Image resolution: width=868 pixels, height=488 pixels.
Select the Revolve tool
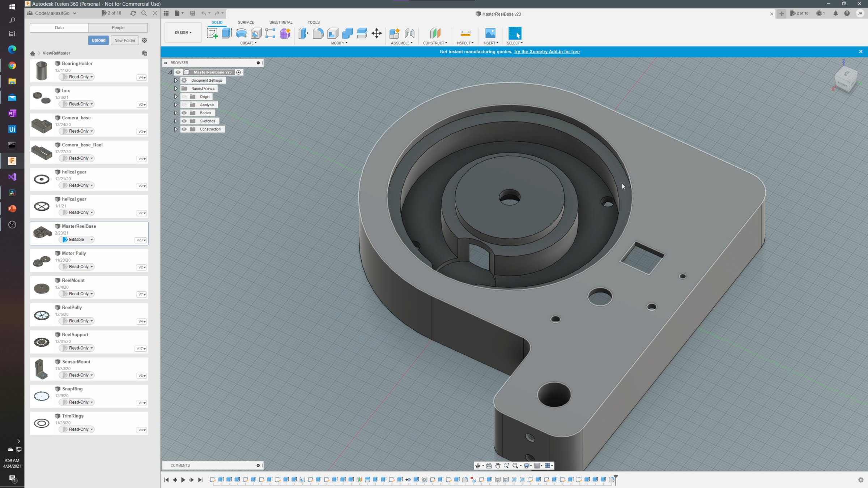tap(242, 33)
